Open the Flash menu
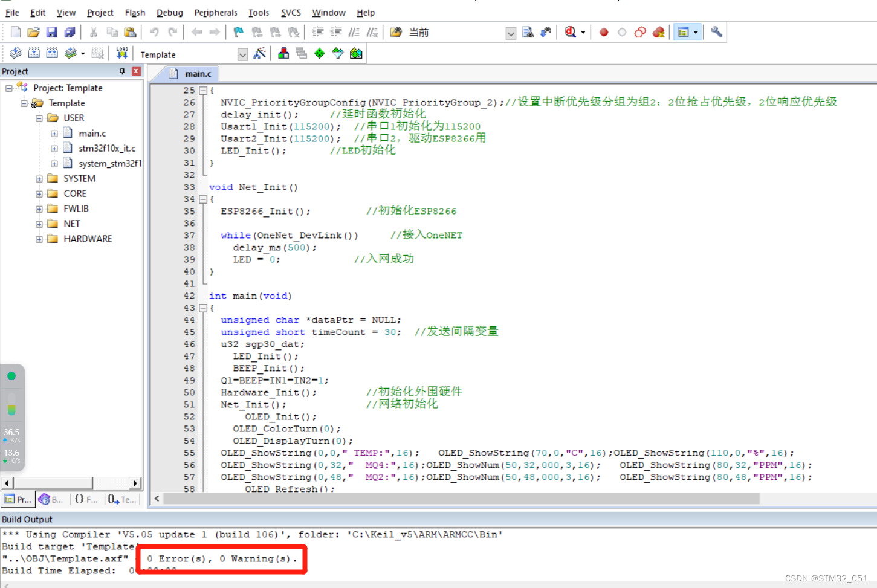 coord(135,13)
